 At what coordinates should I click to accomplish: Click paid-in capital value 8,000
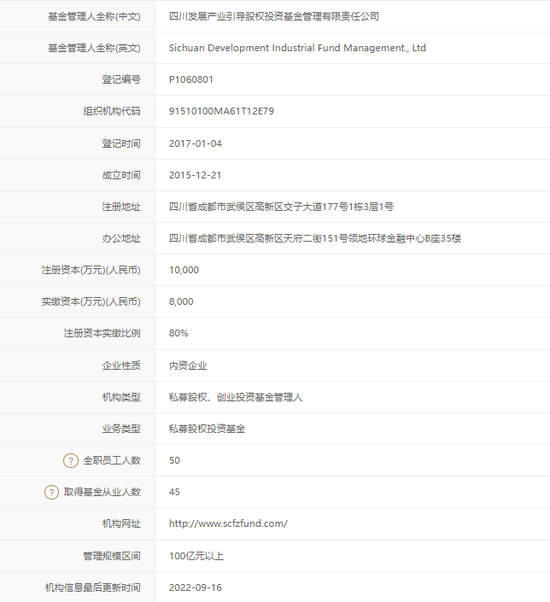181,301
